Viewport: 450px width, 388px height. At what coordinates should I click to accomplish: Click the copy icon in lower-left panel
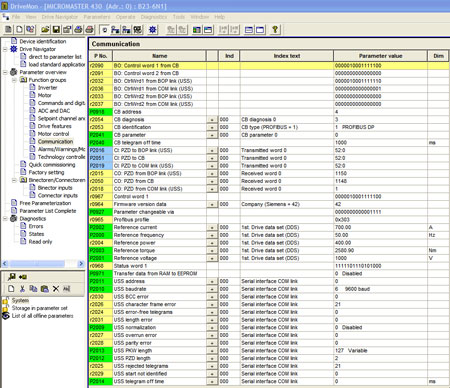(33, 289)
